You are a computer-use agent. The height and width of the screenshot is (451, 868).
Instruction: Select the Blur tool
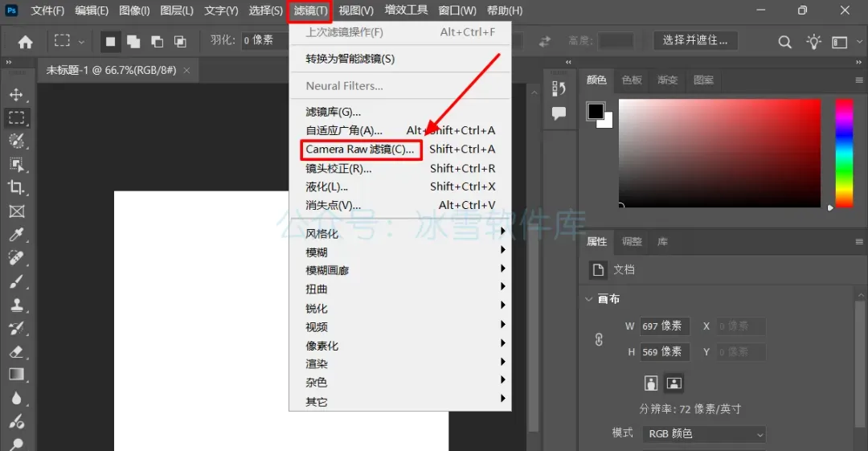(16, 399)
